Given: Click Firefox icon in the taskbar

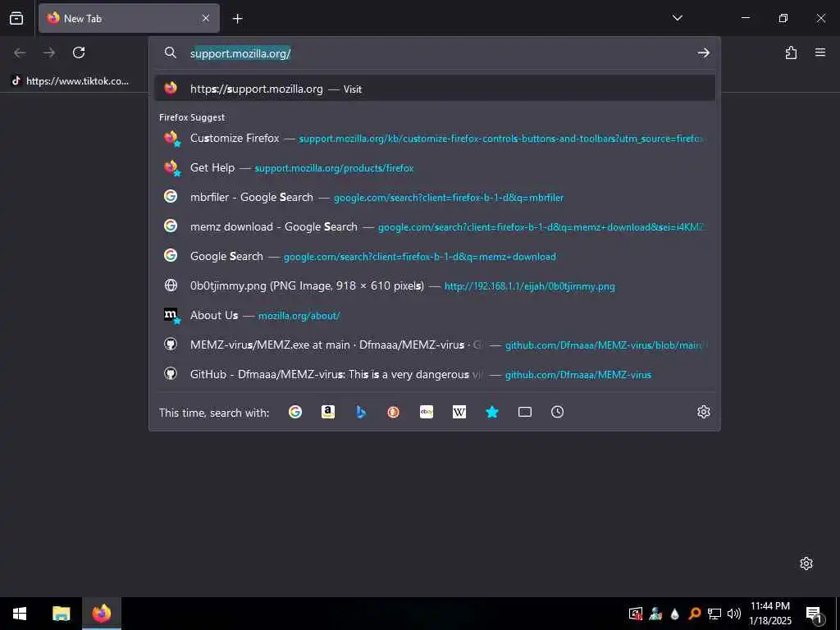Looking at the screenshot, I should tap(101, 614).
